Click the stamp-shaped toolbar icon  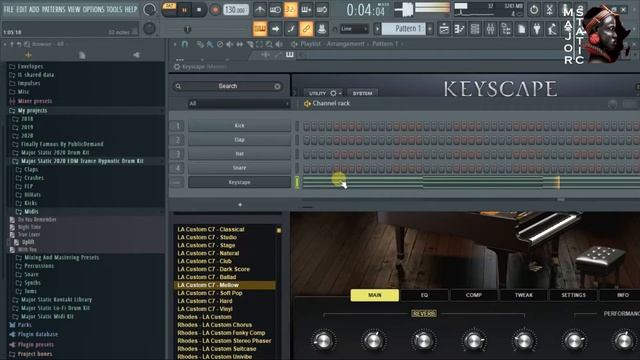tap(322, 29)
